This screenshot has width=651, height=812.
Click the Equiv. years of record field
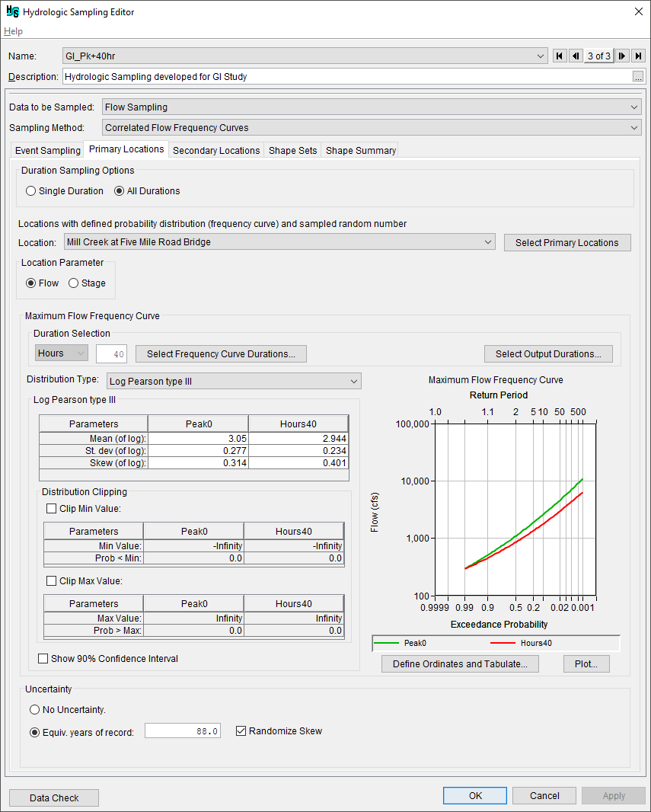(x=183, y=731)
